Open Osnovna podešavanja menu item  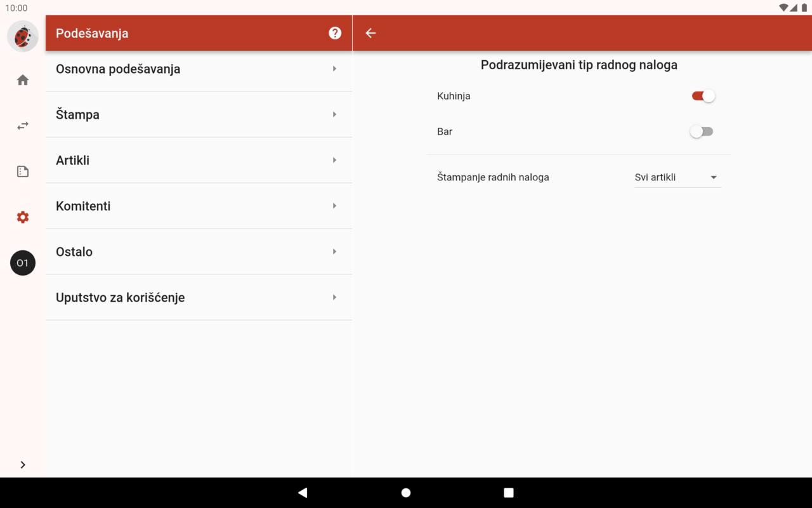199,69
